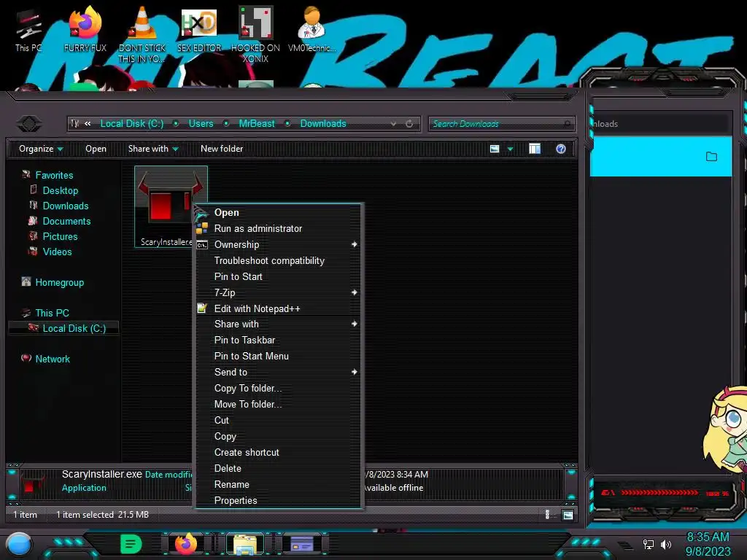
Task: Open Downloads in navigation pane
Action: tap(65, 206)
